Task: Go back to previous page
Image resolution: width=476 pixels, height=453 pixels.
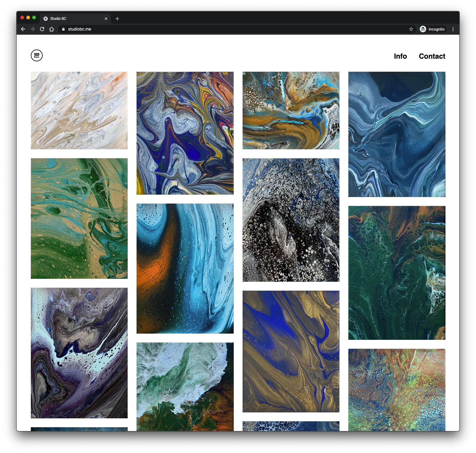Action: tap(23, 29)
